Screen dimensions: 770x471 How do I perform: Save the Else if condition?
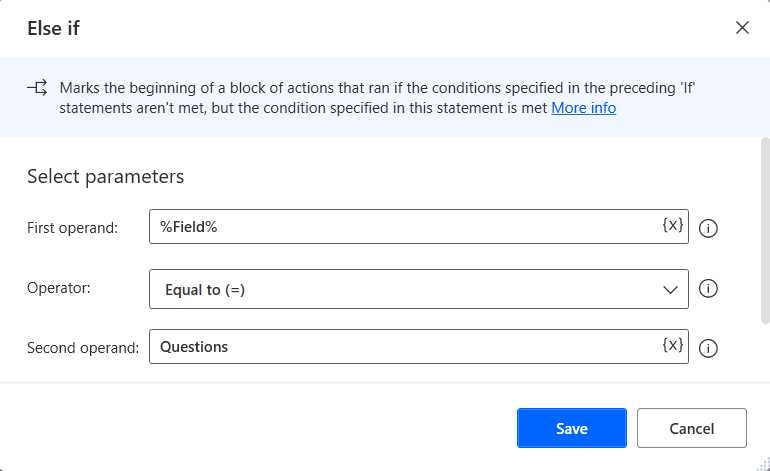pyautogui.click(x=571, y=428)
